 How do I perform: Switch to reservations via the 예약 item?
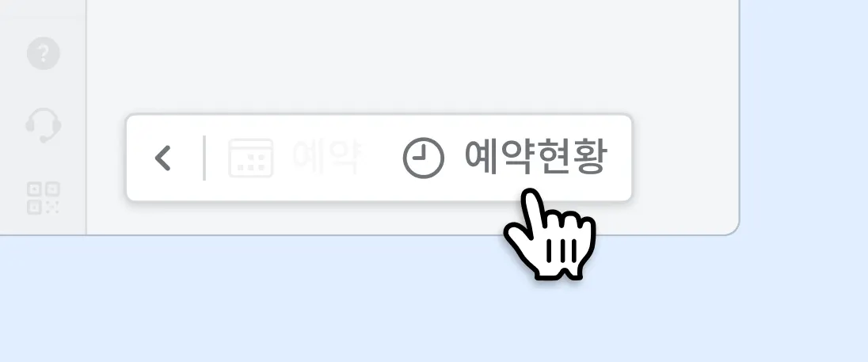coord(295,158)
